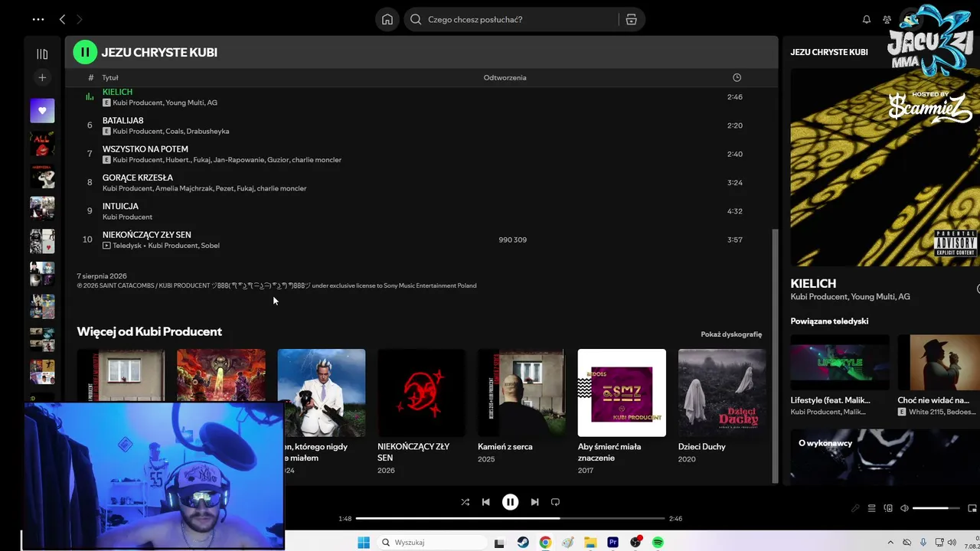Open the 'Lifestyle (feat. Malik...' video thumbnail
980x551 pixels.
pyautogui.click(x=840, y=363)
